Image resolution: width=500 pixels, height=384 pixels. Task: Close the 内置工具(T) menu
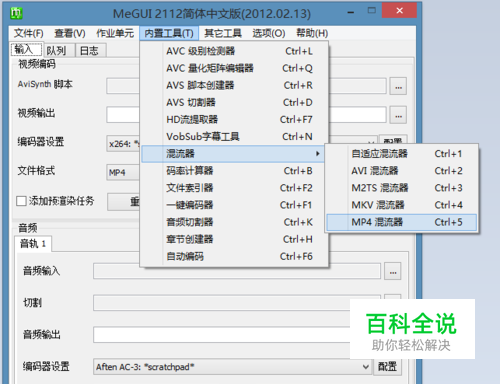(x=169, y=33)
